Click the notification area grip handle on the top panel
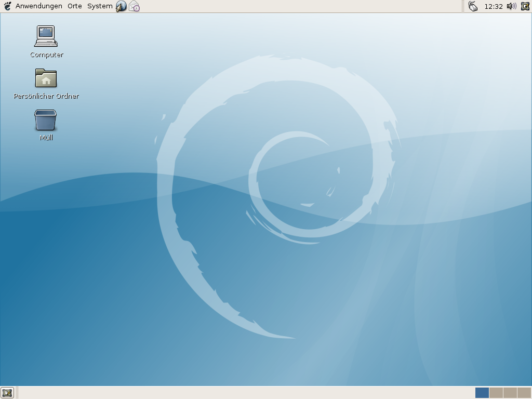 (x=463, y=6)
